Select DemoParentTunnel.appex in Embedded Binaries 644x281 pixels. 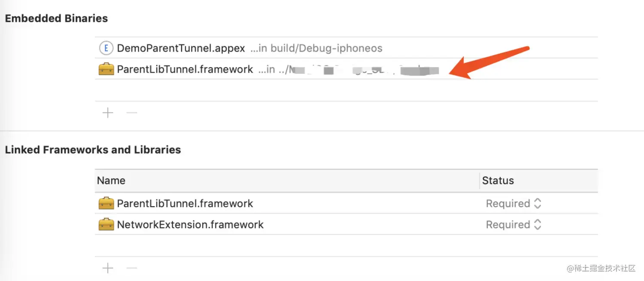click(181, 48)
